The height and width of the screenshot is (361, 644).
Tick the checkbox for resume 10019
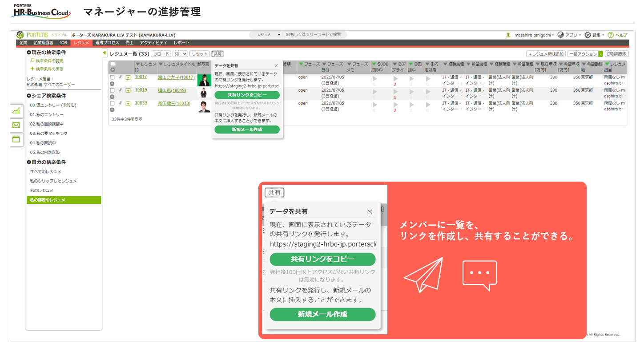click(113, 90)
